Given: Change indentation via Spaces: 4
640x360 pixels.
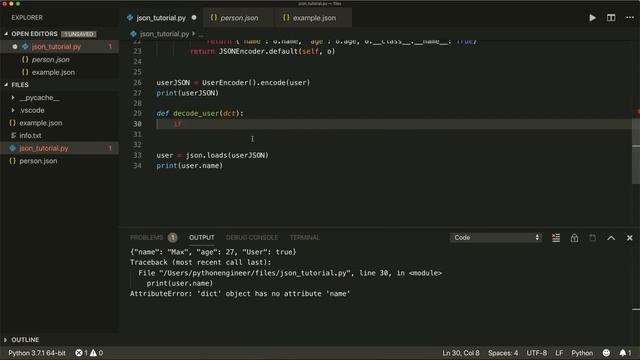Looking at the screenshot, I should point(503,353).
